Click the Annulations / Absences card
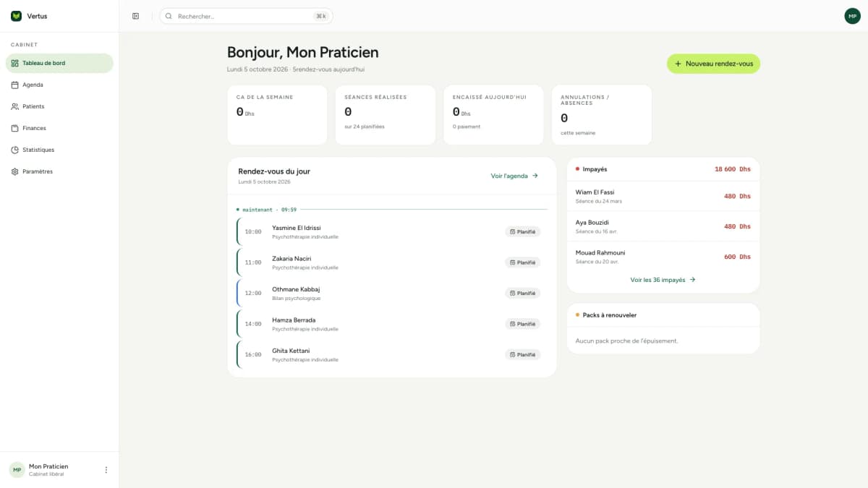Screen dimensions: 868x488 pyautogui.click(x=602, y=115)
